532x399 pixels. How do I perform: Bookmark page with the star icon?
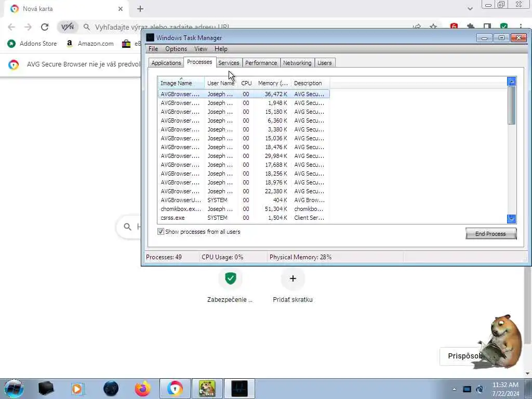(x=433, y=27)
